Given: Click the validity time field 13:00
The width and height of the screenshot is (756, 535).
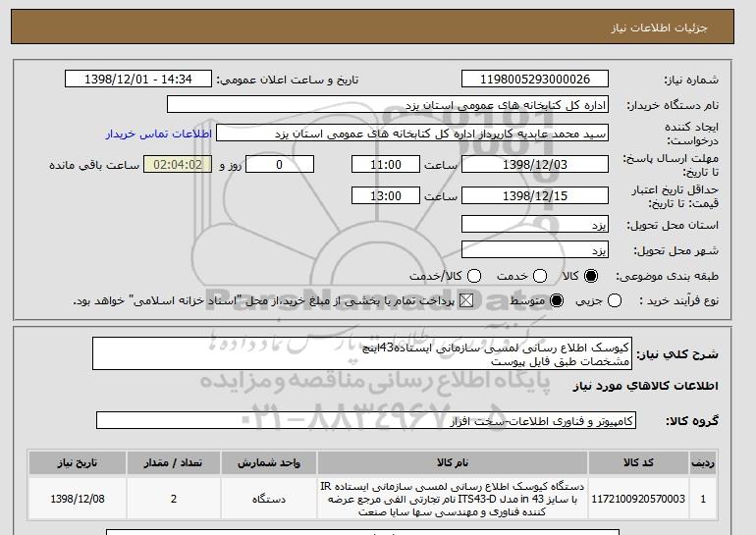Looking at the screenshot, I should pyautogui.click(x=386, y=195).
